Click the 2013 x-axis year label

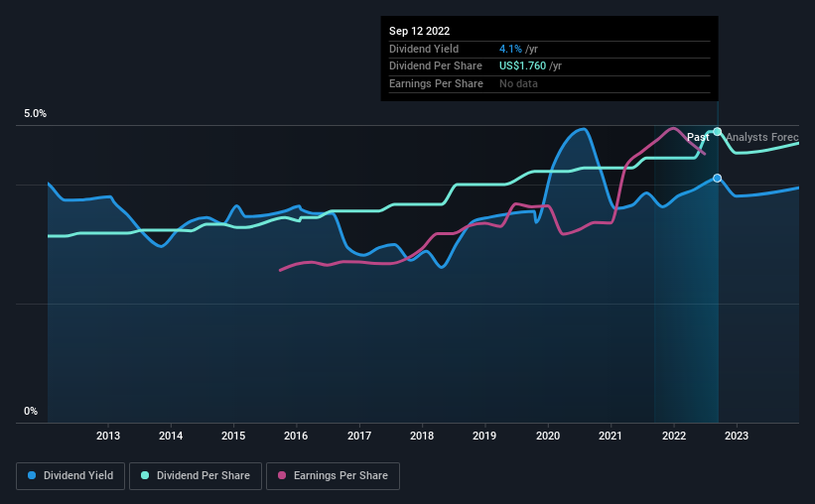(x=108, y=436)
